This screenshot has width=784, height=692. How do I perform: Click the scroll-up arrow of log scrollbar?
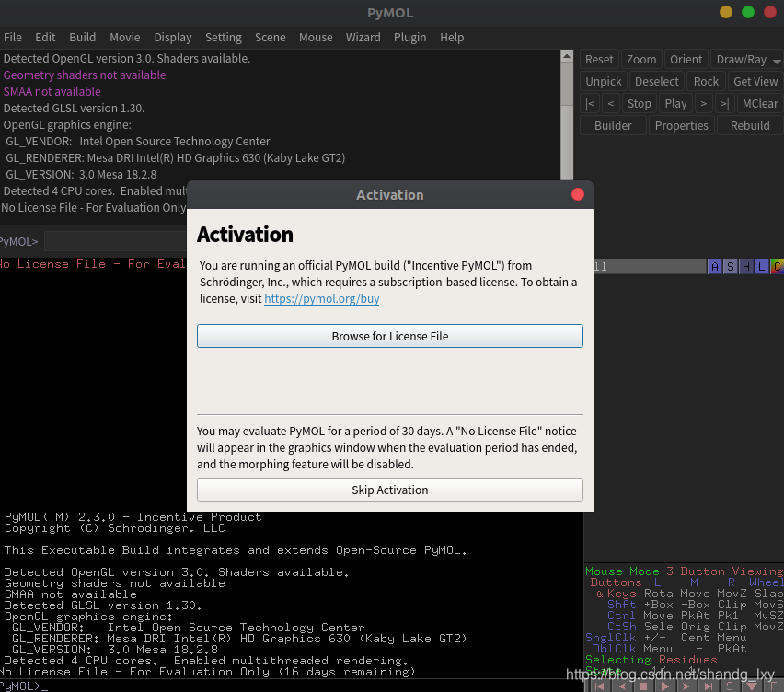point(567,56)
